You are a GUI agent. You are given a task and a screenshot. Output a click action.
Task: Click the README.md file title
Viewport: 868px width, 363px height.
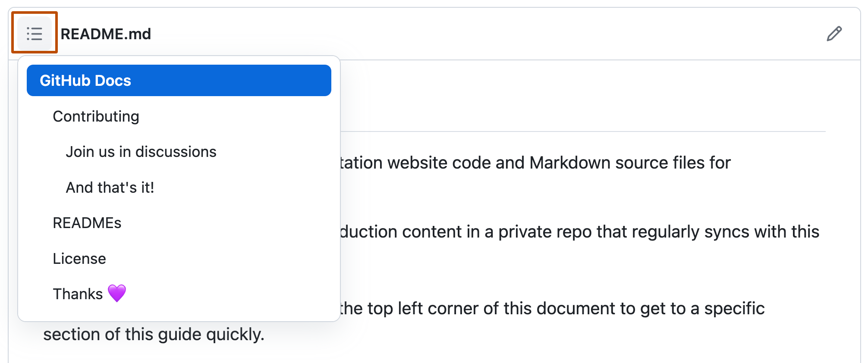pos(106,33)
